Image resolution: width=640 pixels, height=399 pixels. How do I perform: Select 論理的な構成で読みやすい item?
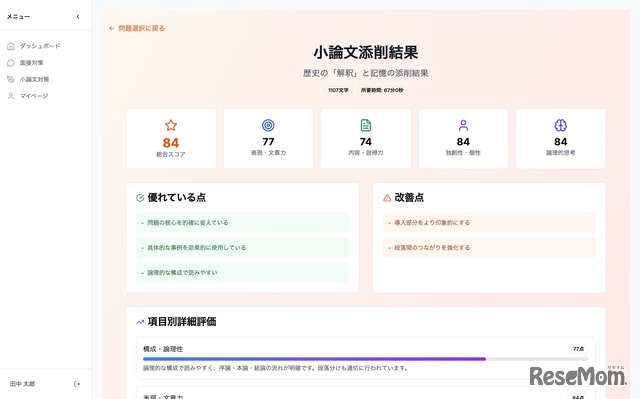coord(242,273)
